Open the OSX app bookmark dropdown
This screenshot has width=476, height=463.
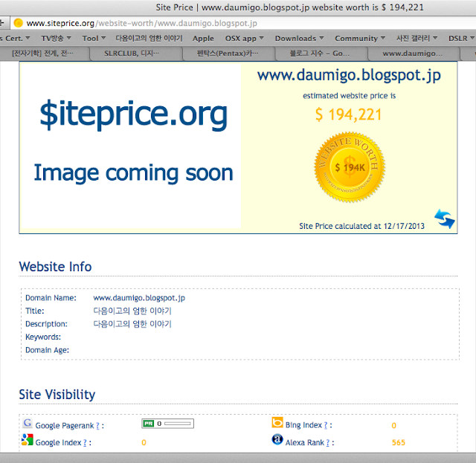(x=244, y=38)
